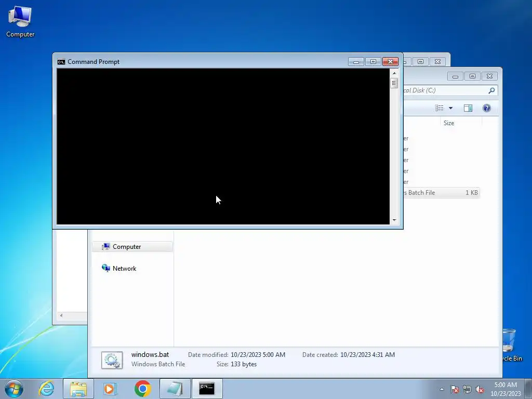Select the Batch File row of 1 KB

[x=442, y=193]
